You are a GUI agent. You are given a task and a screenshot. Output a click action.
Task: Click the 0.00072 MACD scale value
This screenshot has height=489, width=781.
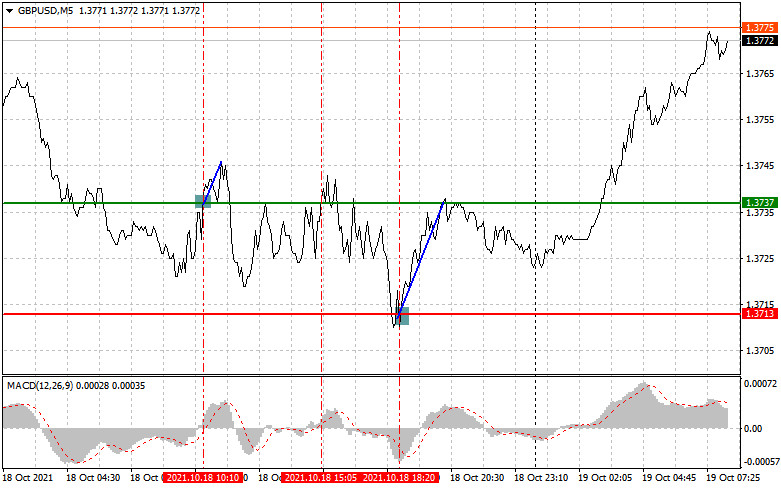[760, 384]
